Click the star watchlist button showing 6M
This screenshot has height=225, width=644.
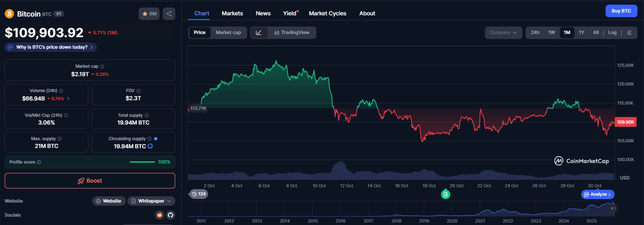tap(149, 14)
